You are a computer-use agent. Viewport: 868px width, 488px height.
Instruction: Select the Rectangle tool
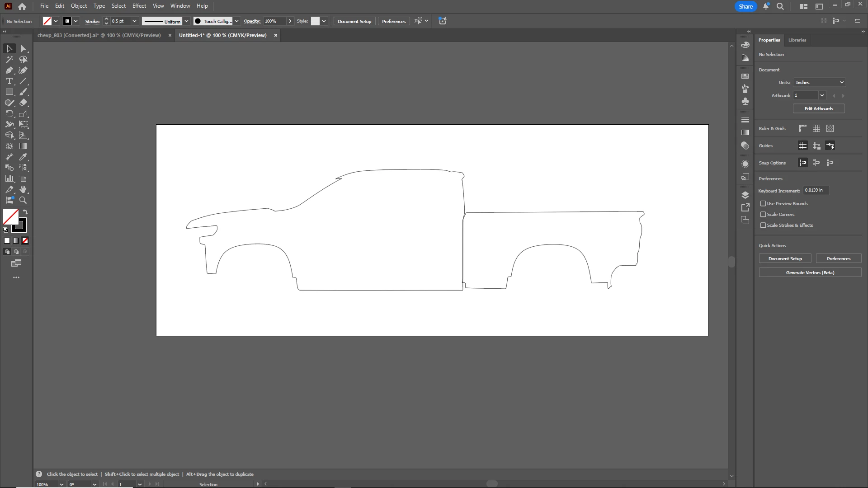[x=9, y=92]
